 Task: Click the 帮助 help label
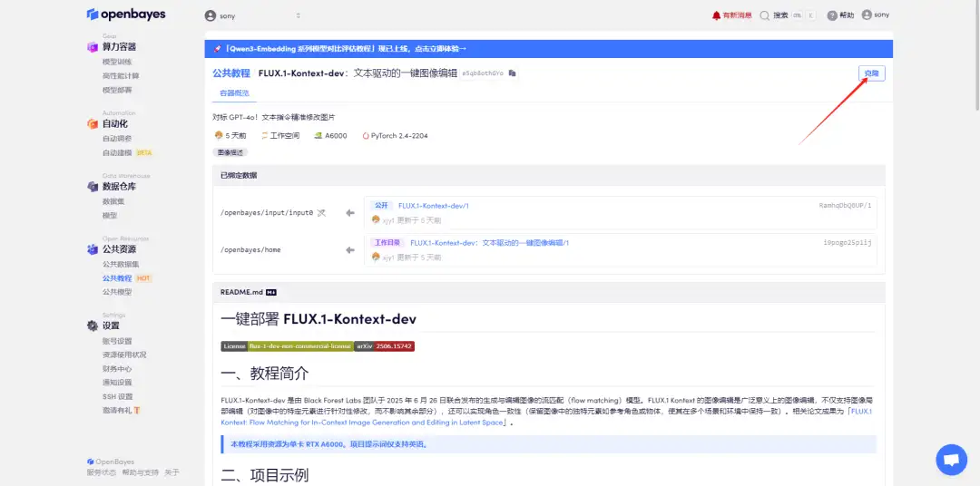pos(847,15)
